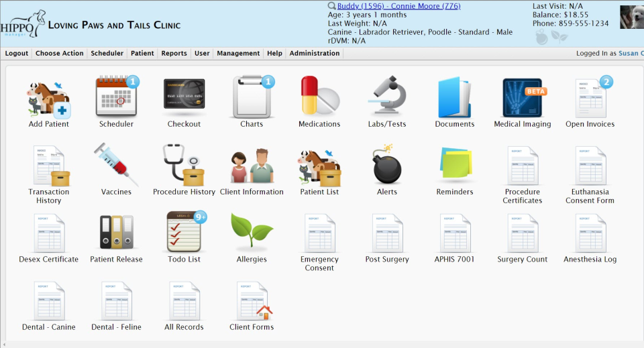Image resolution: width=644 pixels, height=348 pixels.
Task: Click the patient photo thumbnail
Action: [632, 17]
